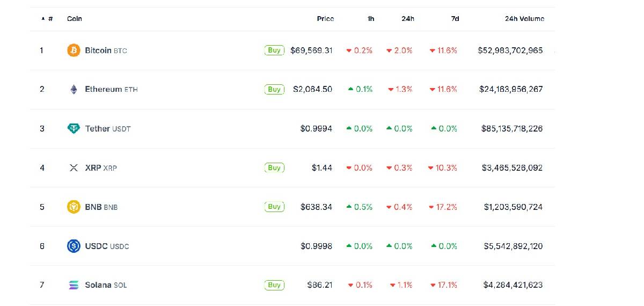This screenshot has width=644, height=306.
Task: Sort the table by Price column
Action: tap(325, 19)
